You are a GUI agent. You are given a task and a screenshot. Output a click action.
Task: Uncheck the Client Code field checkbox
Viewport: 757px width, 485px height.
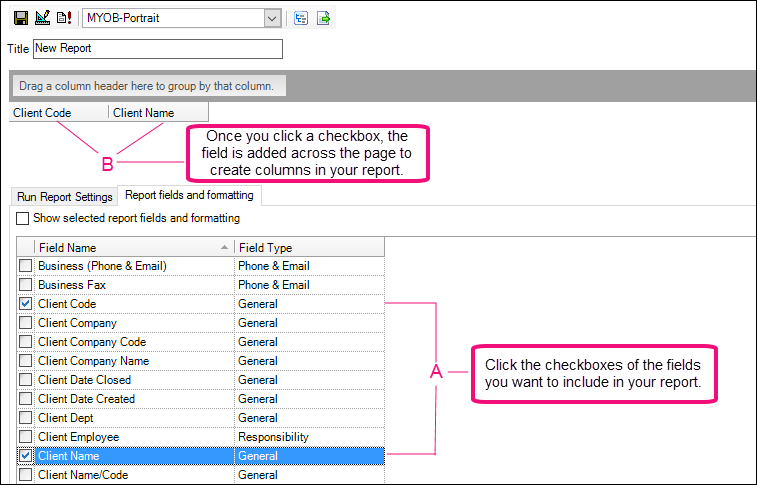(26, 304)
